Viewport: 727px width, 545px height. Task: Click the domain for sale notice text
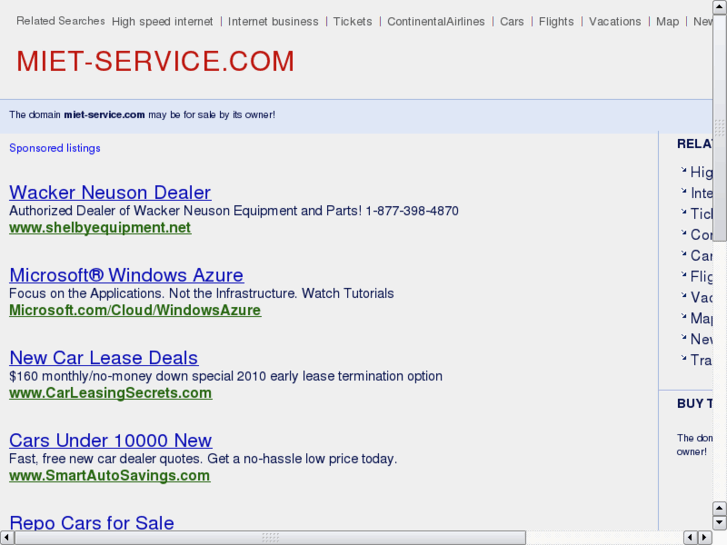[x=142, y=115]
